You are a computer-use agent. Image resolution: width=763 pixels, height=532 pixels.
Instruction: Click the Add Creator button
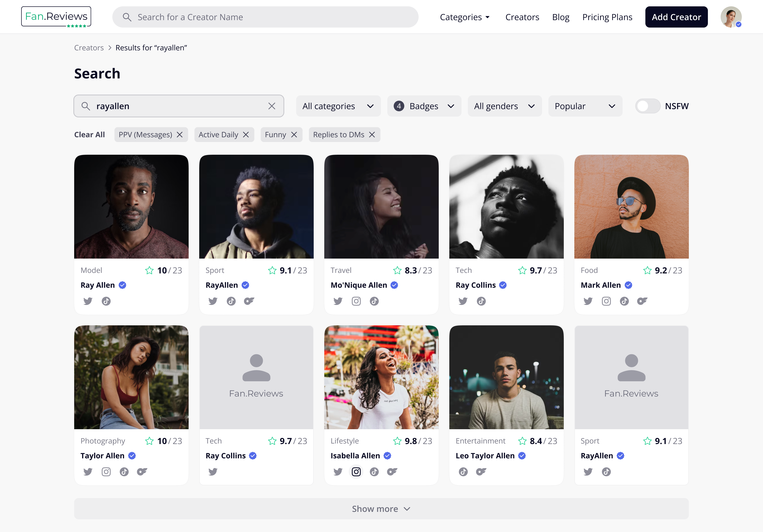pyautogui.click(x=676, y=17)
